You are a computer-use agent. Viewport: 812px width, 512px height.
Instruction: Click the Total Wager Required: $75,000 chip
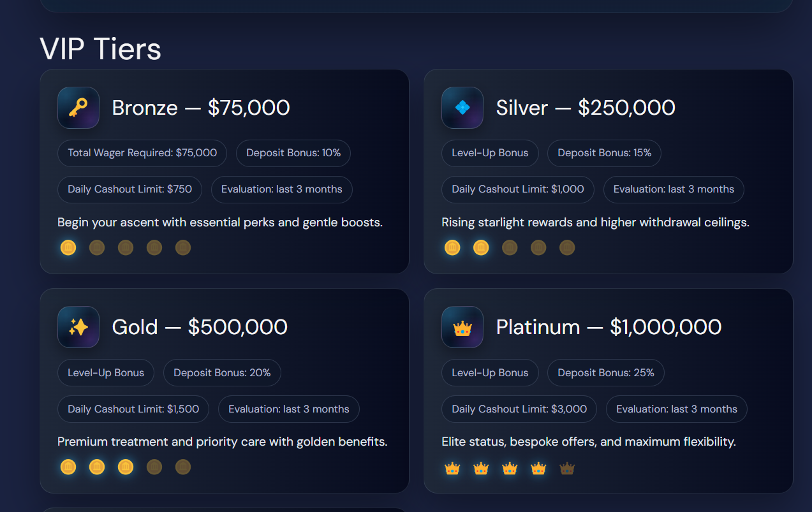pos(142,153)
